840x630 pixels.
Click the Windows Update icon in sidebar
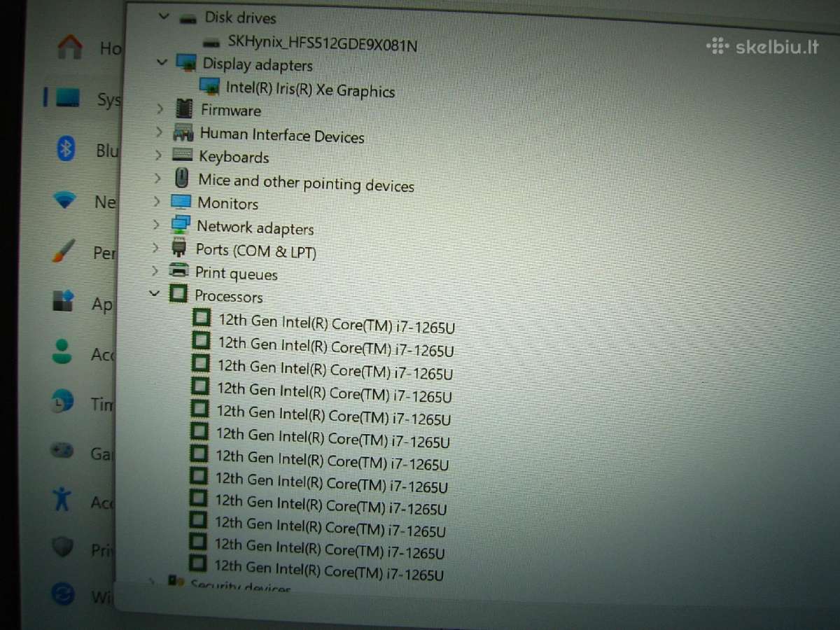63,594
